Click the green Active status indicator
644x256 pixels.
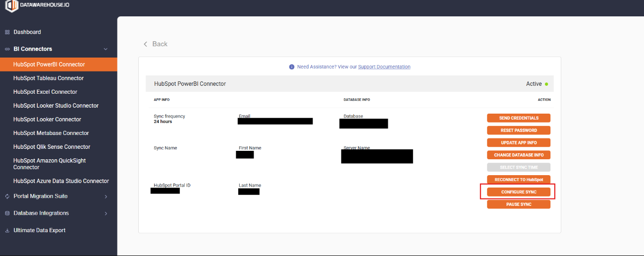(546, 84)
